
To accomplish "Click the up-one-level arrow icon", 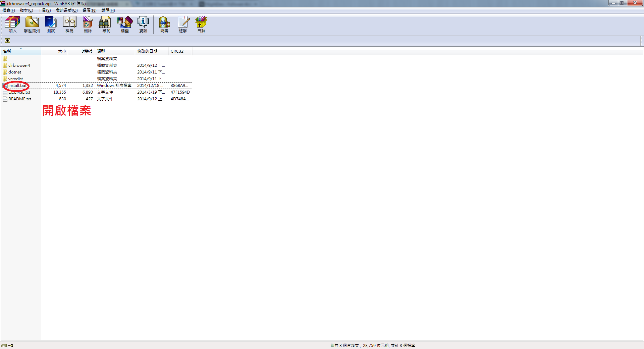I will pyautogui.click(x=7, y=41).
